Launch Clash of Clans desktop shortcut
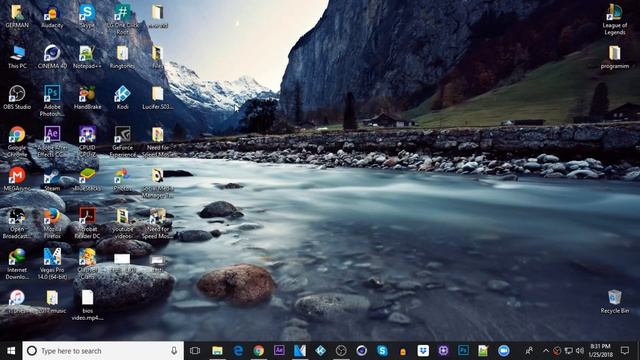The width and height of the screenshot is (640, 360). 87,264
